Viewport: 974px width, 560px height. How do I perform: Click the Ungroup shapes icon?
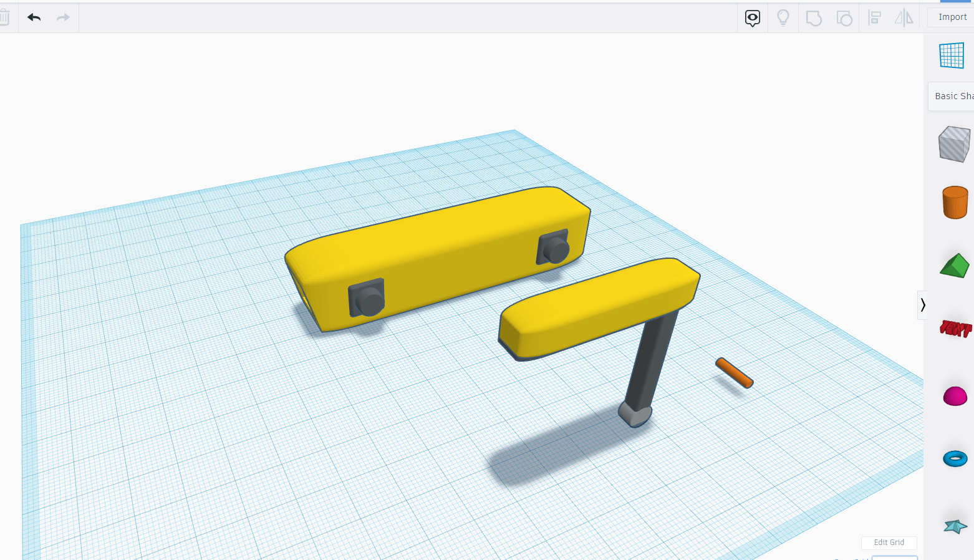[x=844, y=18]
